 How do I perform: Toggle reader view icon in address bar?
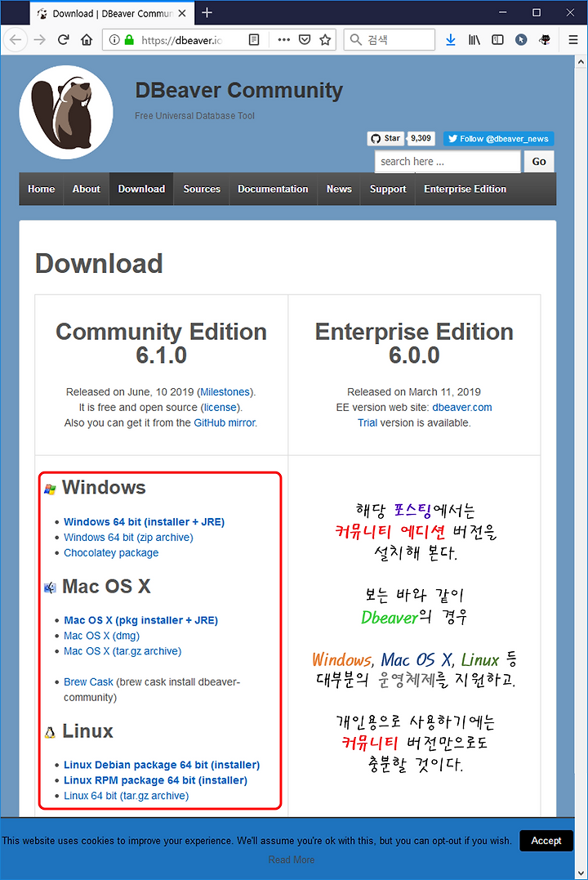(254, 40)
